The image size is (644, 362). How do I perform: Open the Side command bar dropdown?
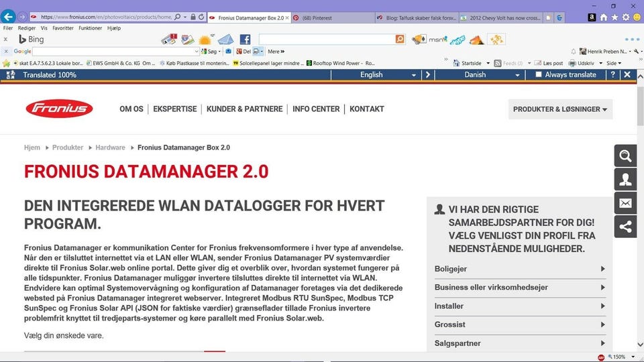coord(614,63)
